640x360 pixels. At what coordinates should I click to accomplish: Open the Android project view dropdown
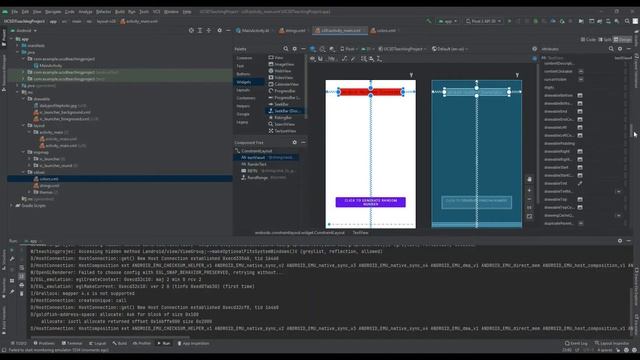point(24,31)
